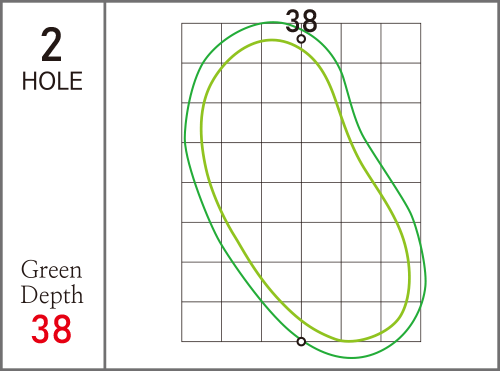Click the bottom-left grid cell

click(202, 322)
